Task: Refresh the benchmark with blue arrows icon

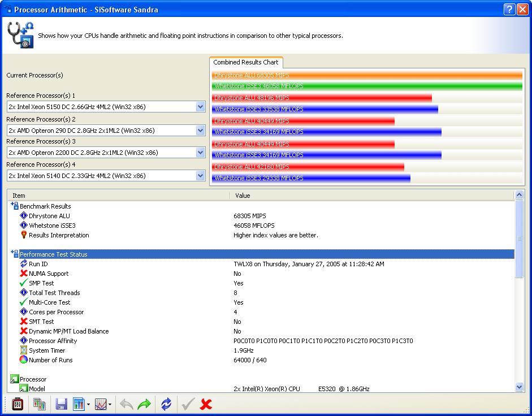Action: pyautogui.click(x=166, y=404)
